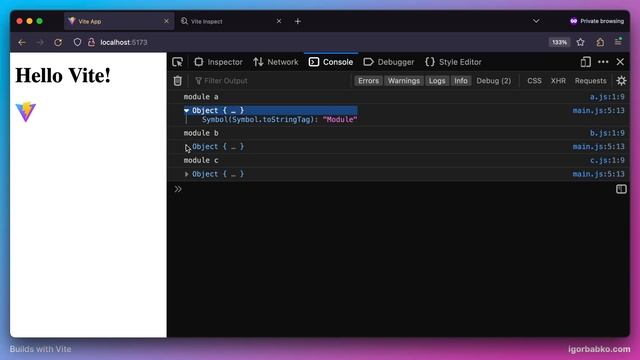Image resolution: width=640 pixels, height=360 pixels.
Task: Click the Vite logo image on the page
Action: pyautogui.click(x=26, y=111)
